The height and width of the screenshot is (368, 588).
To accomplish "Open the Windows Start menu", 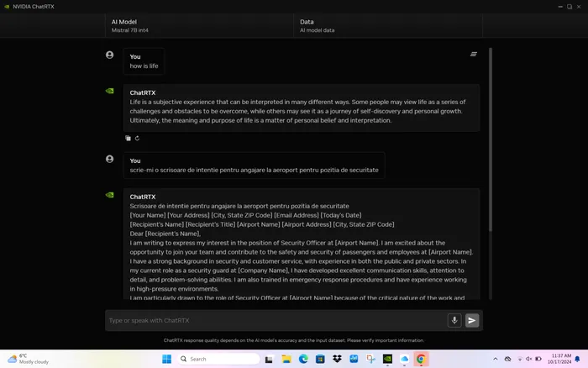I will [166, 359].
